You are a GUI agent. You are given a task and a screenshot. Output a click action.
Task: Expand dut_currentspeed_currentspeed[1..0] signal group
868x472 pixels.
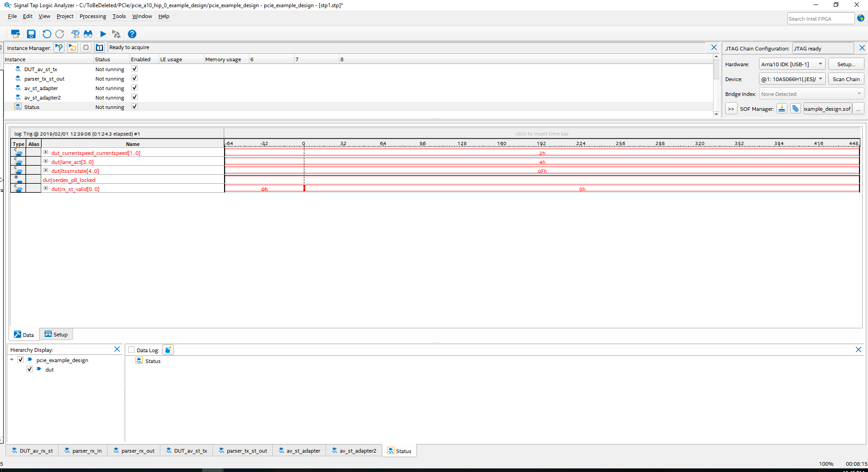(45, 152)
